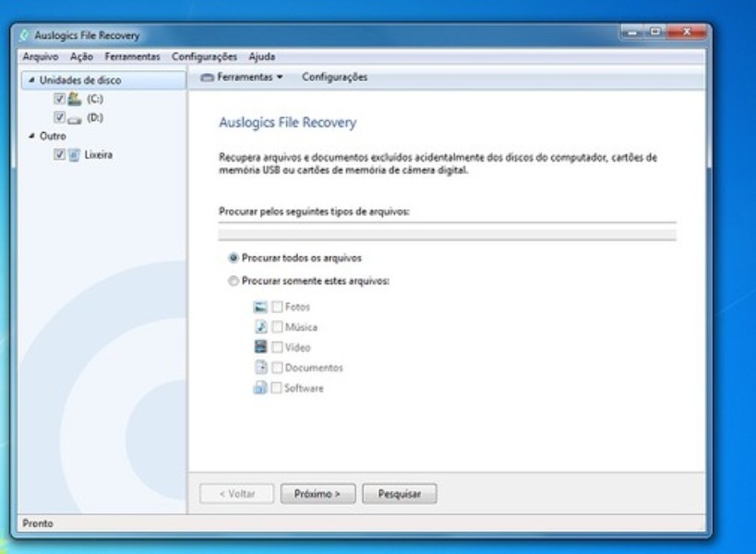Close the Auslogics File Recovery window
This screenshot has height=554, width=756.
[x=687, y=31]
